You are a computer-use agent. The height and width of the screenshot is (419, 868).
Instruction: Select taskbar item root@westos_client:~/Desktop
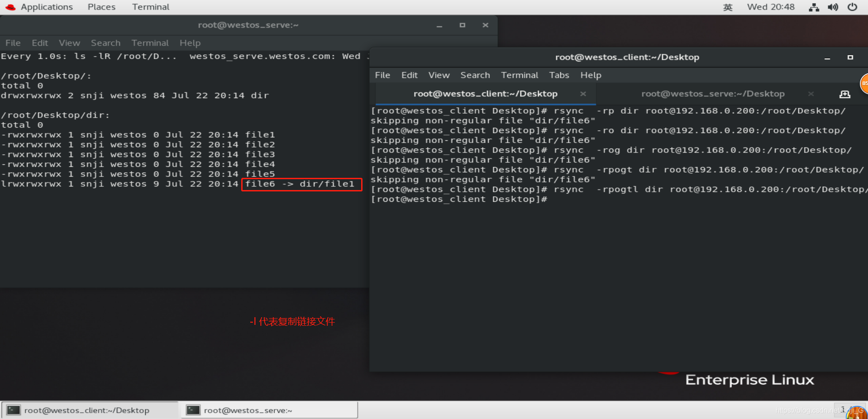[x=90, y=410]
